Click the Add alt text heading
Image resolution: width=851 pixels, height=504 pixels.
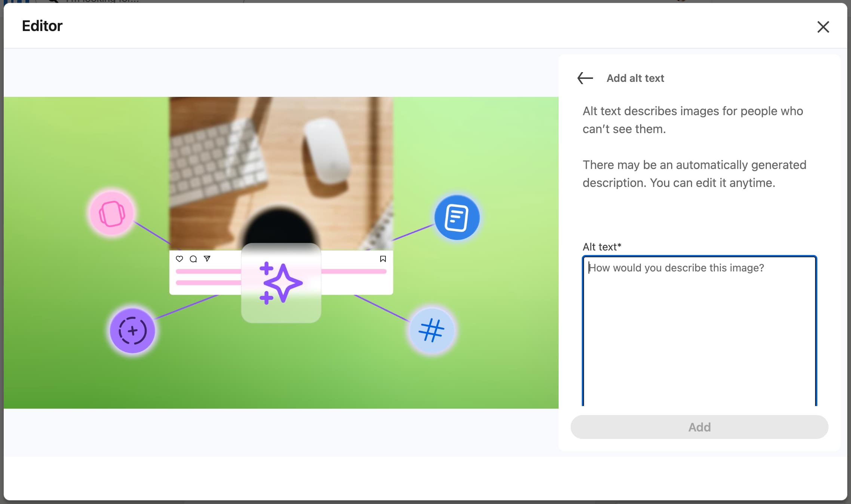click(635, 78)
